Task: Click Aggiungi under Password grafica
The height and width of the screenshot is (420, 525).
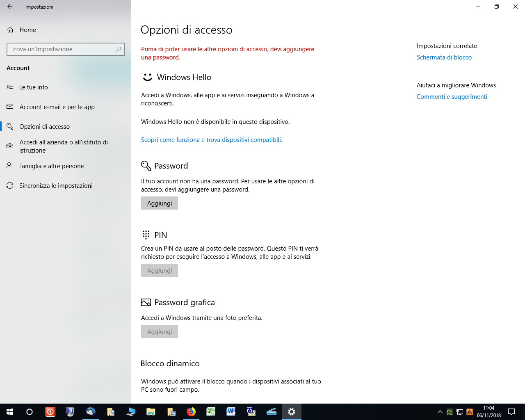Action: 160,331
